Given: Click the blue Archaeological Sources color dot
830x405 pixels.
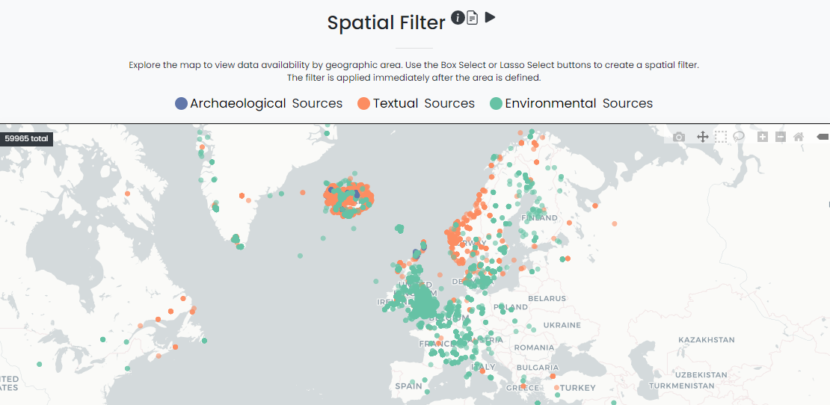Looking at the screenshot, I should click(x=181, y=103).
